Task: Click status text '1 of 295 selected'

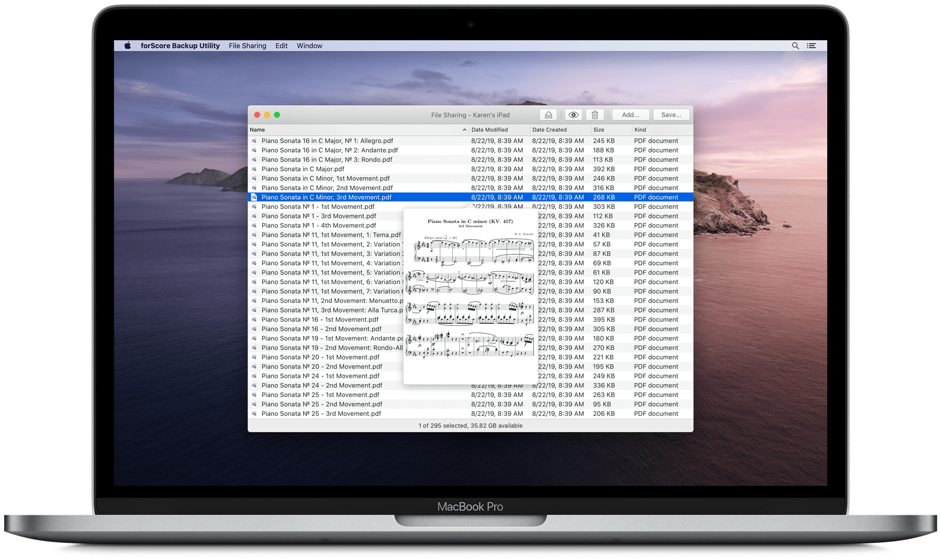Action: pos(443,426)
